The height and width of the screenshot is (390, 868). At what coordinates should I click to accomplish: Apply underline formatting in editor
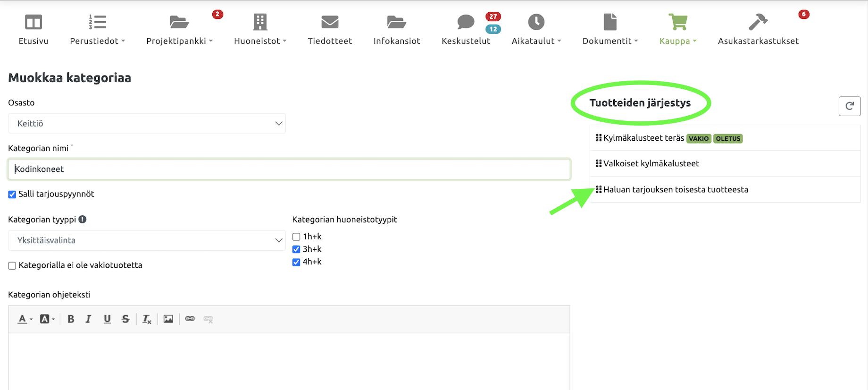point(107,319)
